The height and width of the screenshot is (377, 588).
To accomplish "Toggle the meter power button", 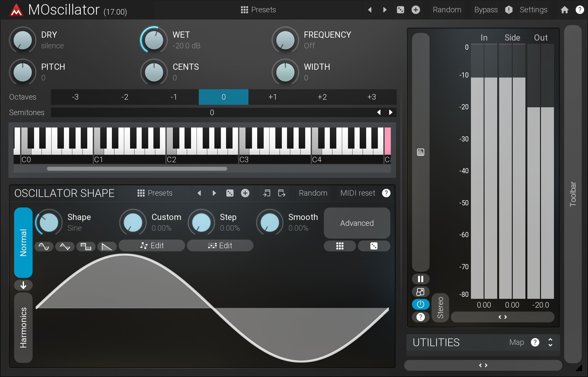I will click(x=420, y=304).
